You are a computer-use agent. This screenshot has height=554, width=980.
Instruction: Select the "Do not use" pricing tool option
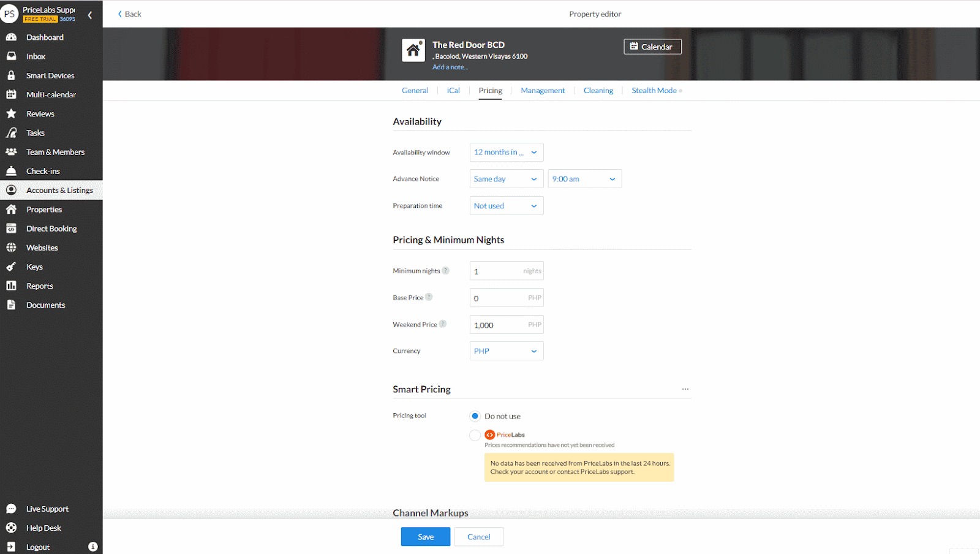coord(475,416)
